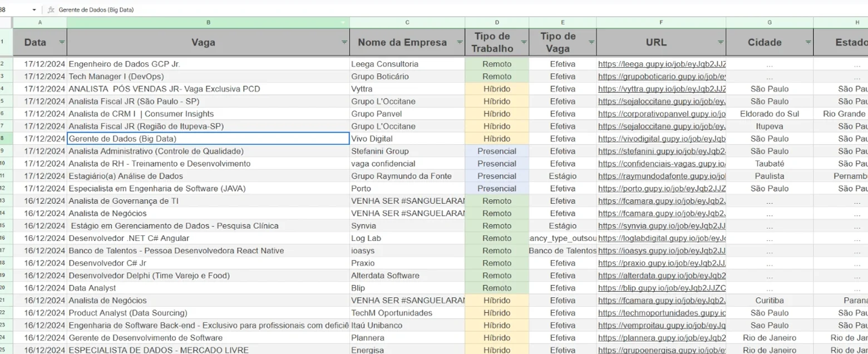Screen dimensions: 868x354
Task: Select cell Analista de Governança de TI
Action: pos(208,201)
